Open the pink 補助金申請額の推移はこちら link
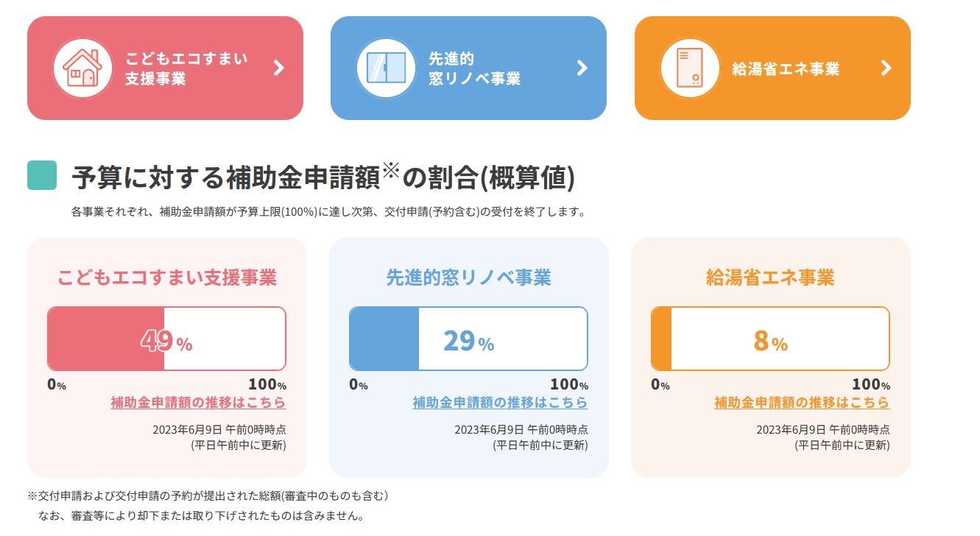The width and height of the screenshot is (980, 536). (x=198, y=403)
